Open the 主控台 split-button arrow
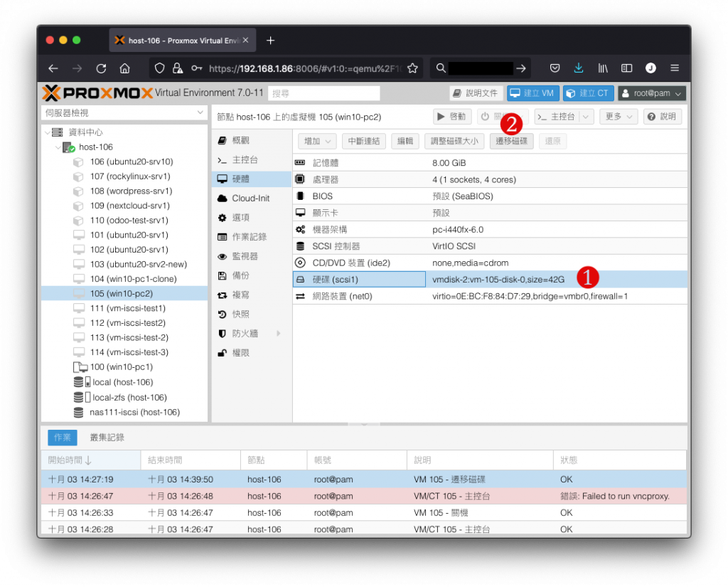The image size is (728, 587). point(586,117)
